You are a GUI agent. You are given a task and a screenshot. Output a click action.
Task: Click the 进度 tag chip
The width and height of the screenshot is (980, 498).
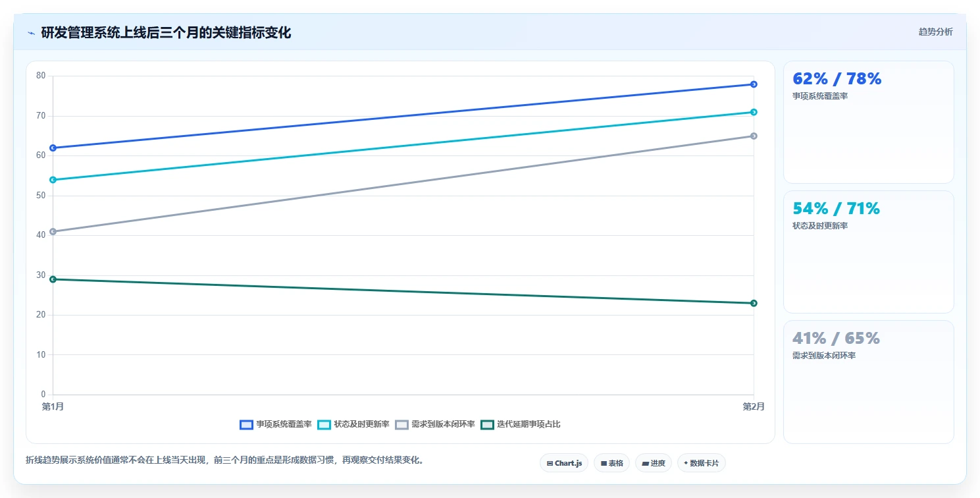[x=654, y=463]
